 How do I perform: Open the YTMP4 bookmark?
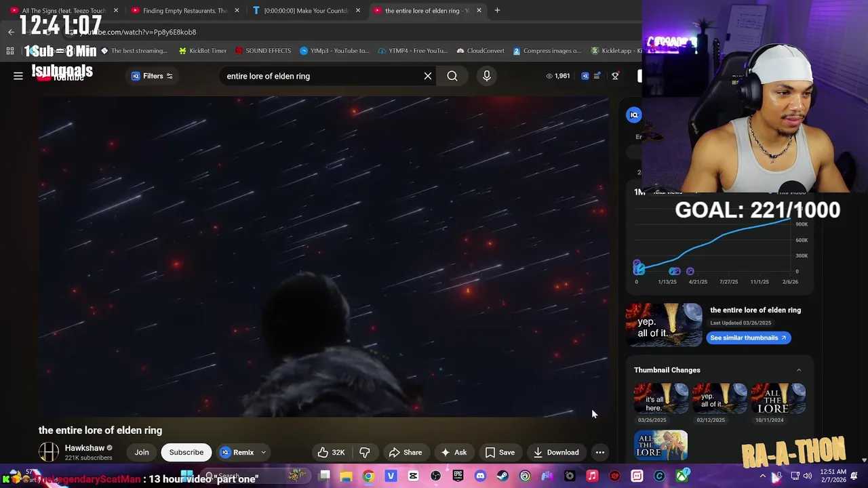click(x=413, y=51)
